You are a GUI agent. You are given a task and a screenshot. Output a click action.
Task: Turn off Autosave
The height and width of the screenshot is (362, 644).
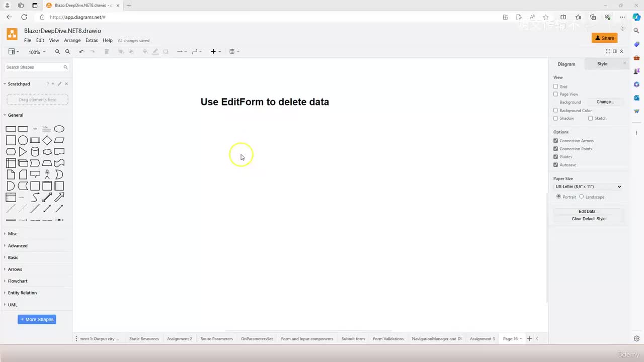[x=555, y=165]
